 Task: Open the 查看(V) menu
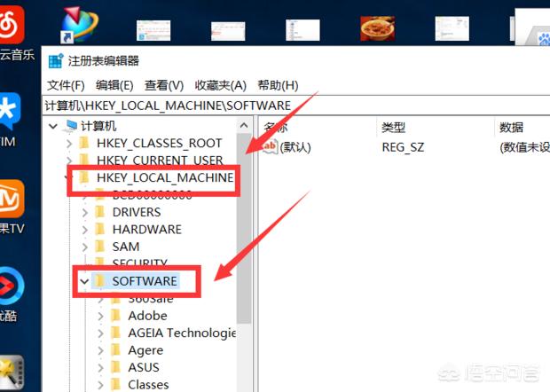pos(164,85)
